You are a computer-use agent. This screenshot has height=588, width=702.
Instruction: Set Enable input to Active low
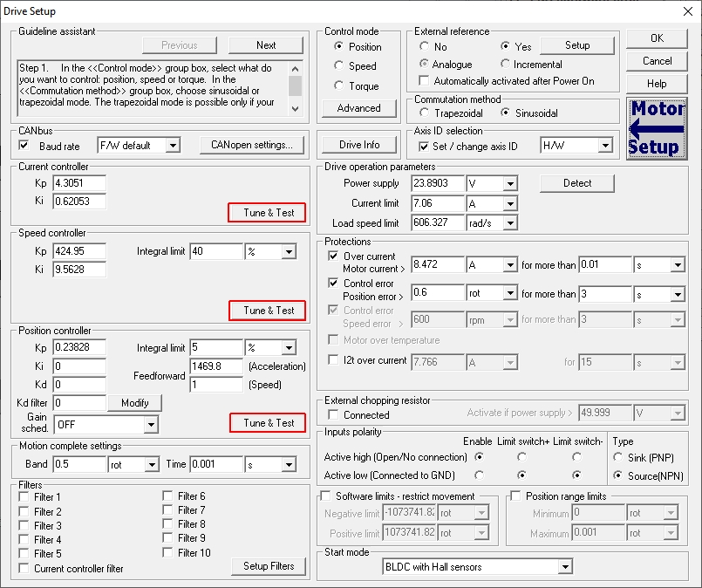click(x=479, y=475)
